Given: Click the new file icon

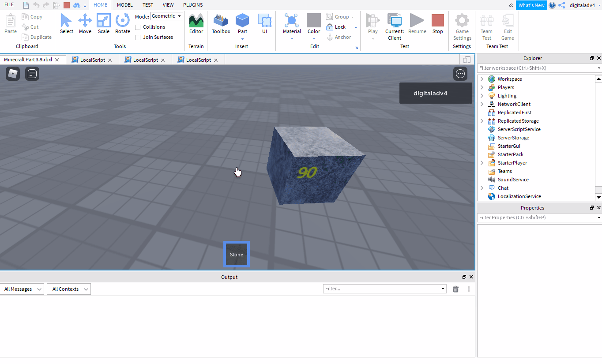Looking at the screenshot, I should pos(26,5).
